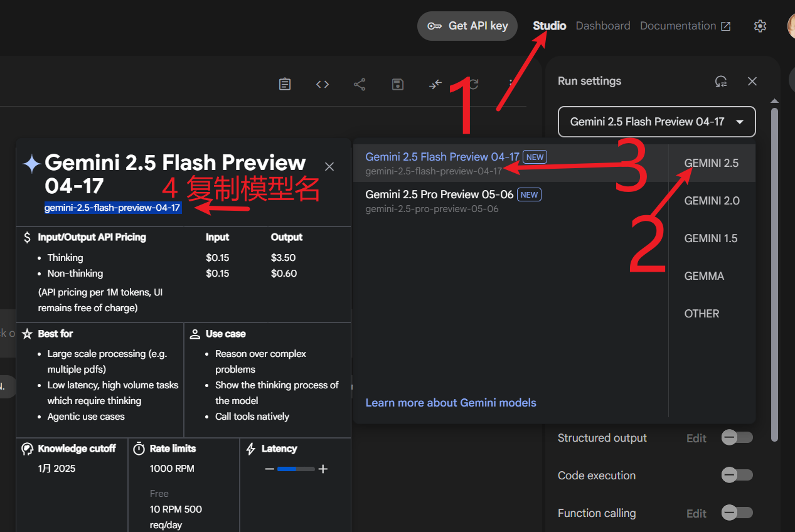795x532 pixels.
Task: Open the model selector dropdown in Run settings
Action: point(657,122)
